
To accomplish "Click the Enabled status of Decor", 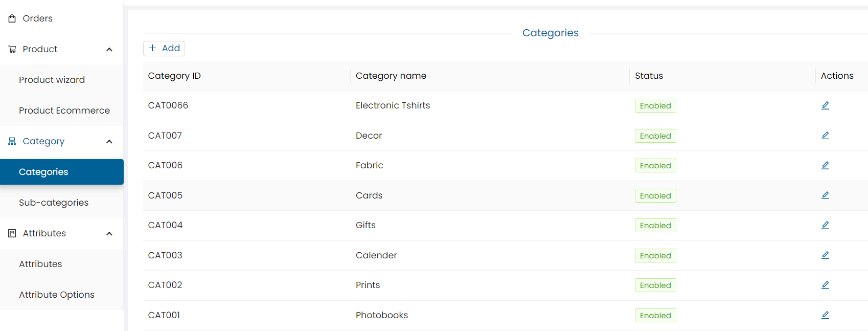I will click(x=655, y=136).
